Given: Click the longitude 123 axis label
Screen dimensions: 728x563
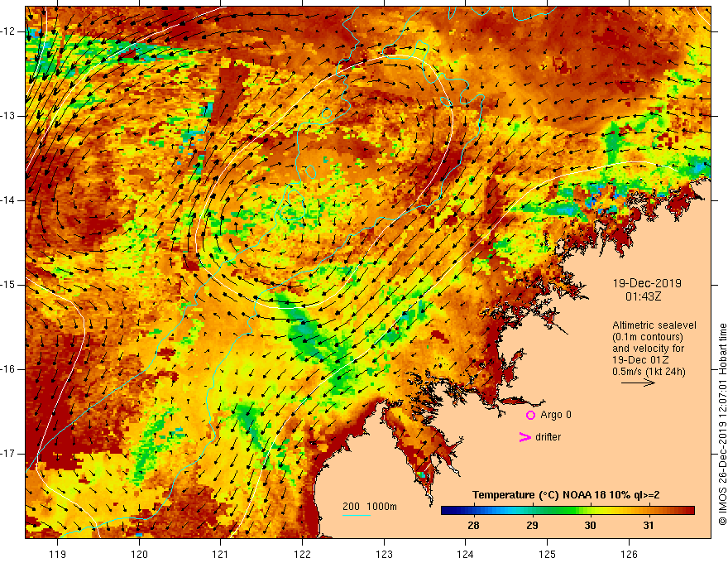Looking at the screenshot, I should click(384, 554).
